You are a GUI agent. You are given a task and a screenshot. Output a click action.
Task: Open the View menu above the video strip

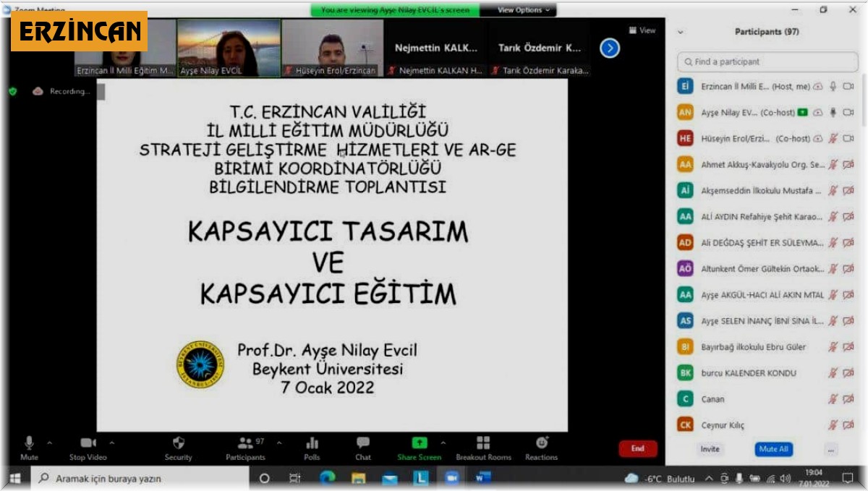(x=641, y=30)
